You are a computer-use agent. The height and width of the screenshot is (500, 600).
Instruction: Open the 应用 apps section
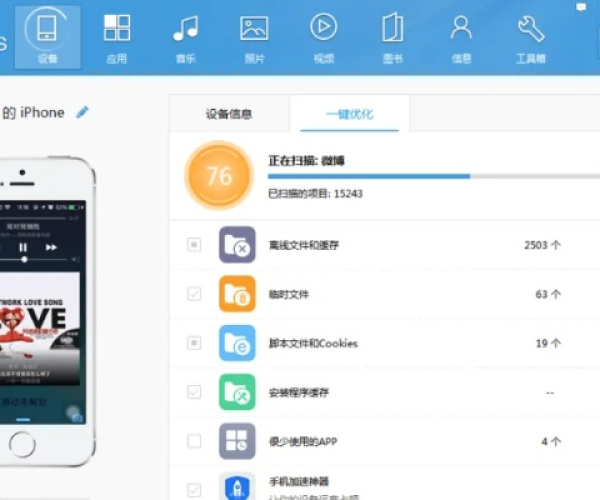(117, 37)
